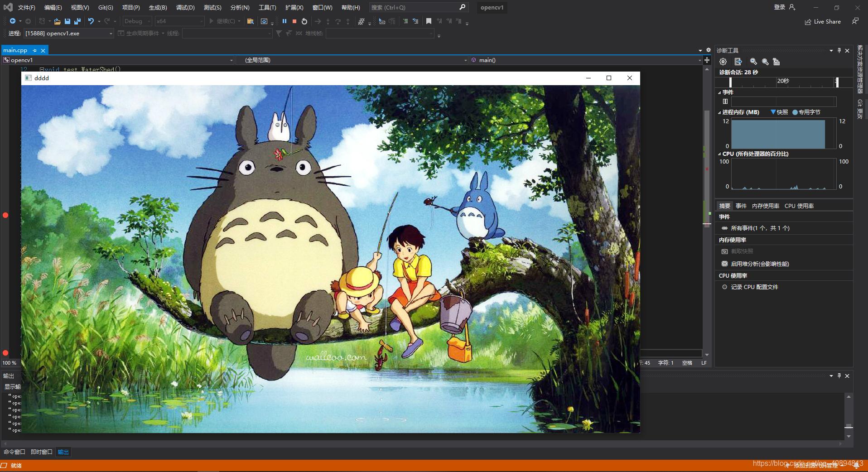Viewport: 868px width, 472px height.
Task: Open the opencv1 project scope dropdown
Action: coord(118,60)
